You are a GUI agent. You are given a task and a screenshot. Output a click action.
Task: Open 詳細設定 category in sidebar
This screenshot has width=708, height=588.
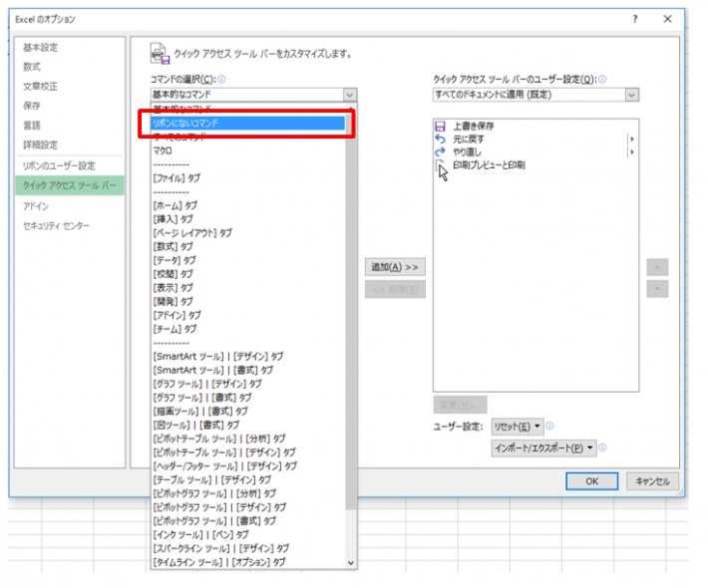pyautogui.click(x=40, y=145)
